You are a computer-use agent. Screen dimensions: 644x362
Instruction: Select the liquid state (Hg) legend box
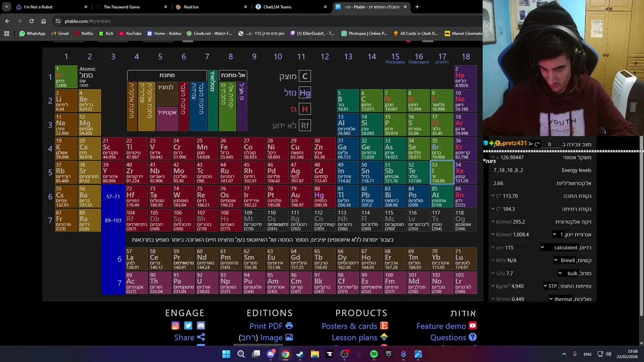304,93
